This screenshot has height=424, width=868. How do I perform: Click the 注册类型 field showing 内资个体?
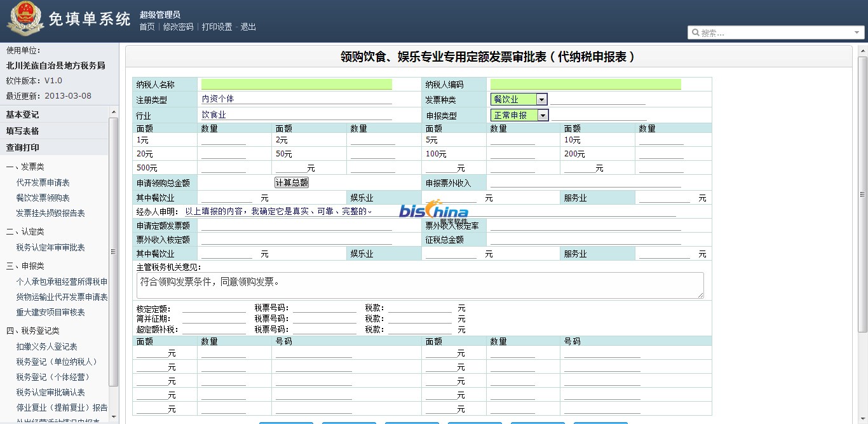(297, 99)
